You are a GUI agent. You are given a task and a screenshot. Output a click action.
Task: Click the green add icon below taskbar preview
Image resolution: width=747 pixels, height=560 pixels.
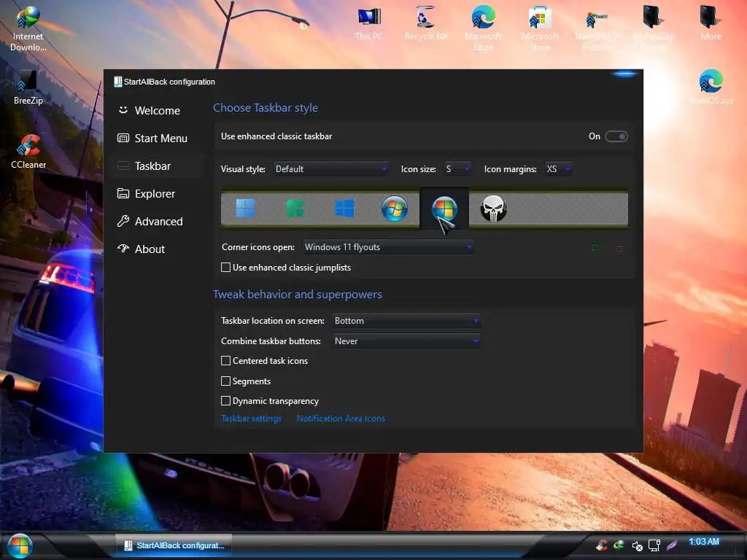(x=595, y=247)
